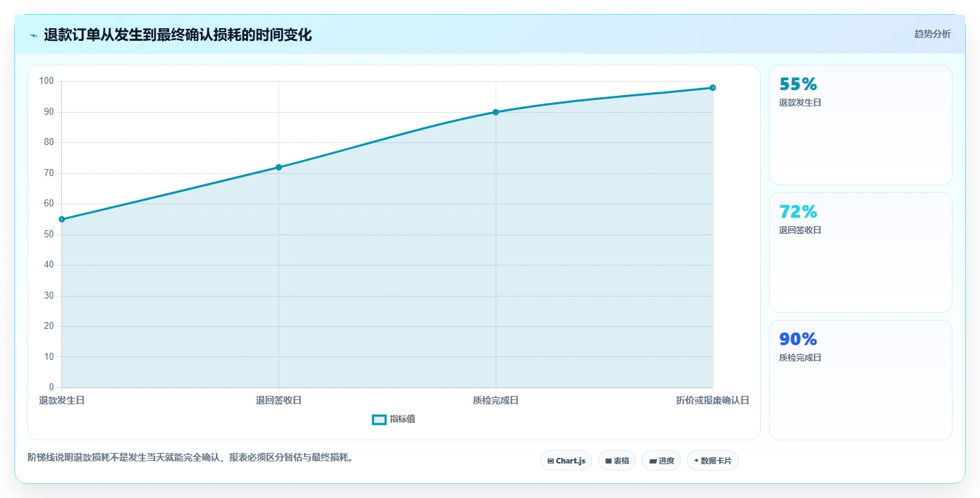980x498 pixels.
Task: Select the 表格 tag chip
Action: (617, 461)
